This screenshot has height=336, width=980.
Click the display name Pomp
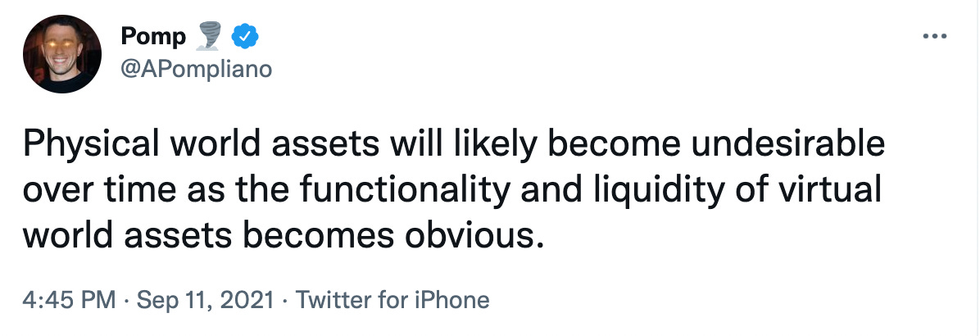[x=153, y=37]
